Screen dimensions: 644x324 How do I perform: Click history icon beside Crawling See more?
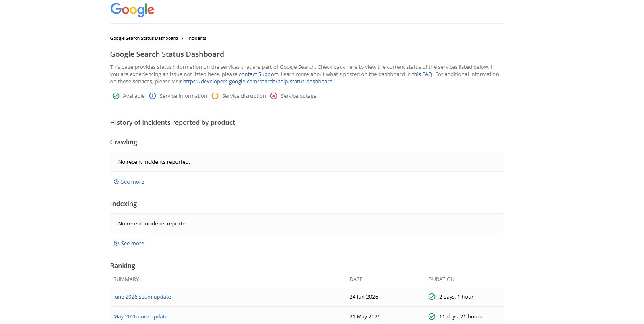pyautogui.click(x=116, y=182)
